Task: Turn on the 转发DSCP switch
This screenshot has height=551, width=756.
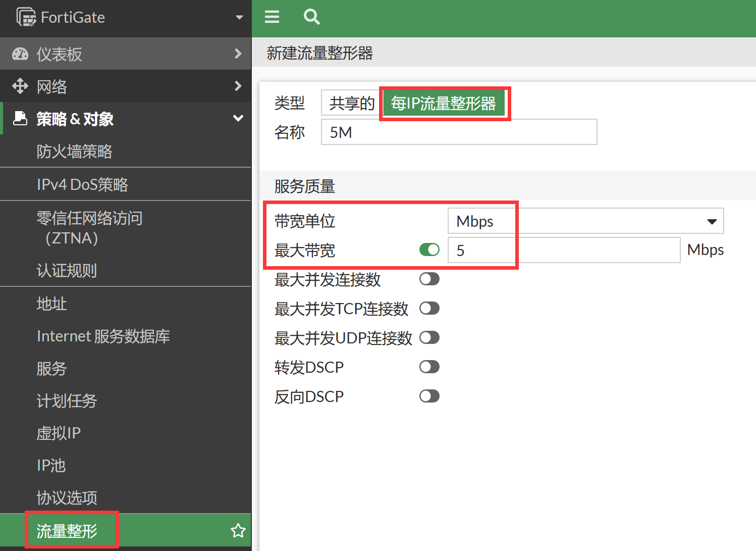Action: [x=429, y=367]
